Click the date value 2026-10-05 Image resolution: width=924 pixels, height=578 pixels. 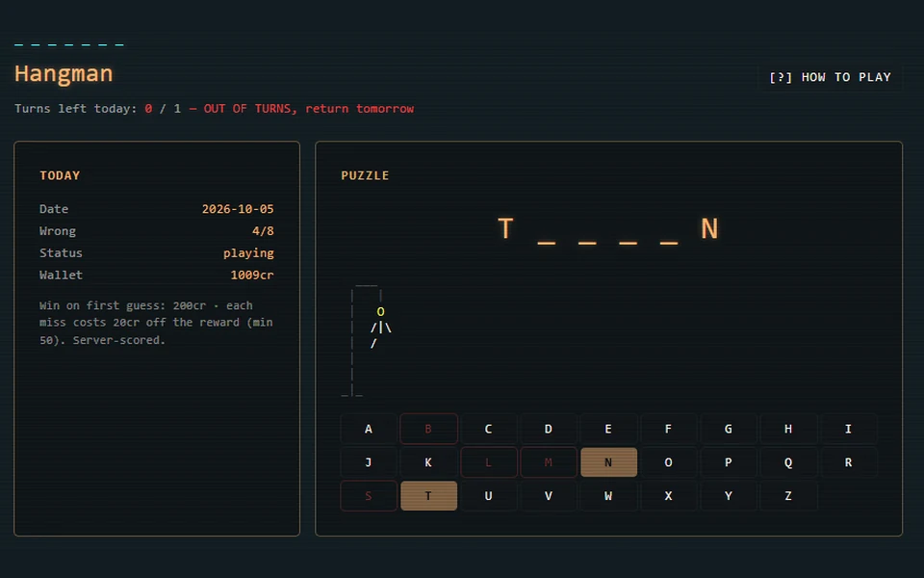pyautogui.click(x=238, y=209)
